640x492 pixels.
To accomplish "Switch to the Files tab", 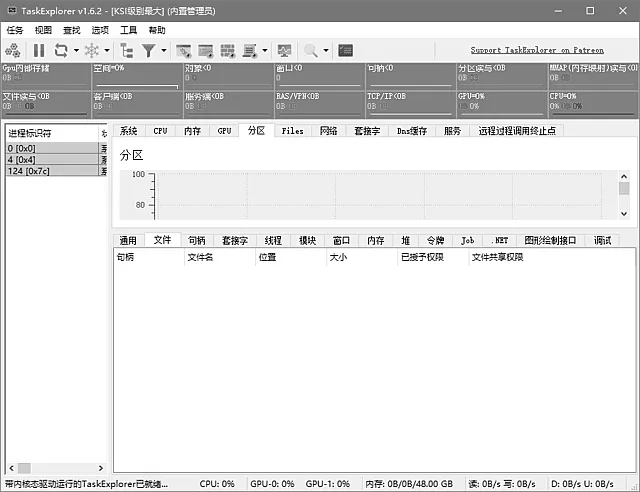I will (x=293, y=131).
